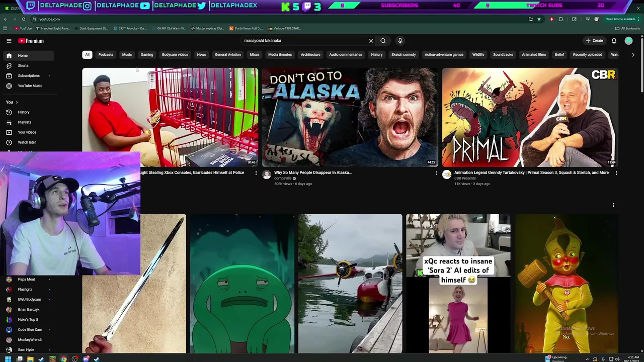
Task: Click the magnifier search button
Action: (383, 41)
